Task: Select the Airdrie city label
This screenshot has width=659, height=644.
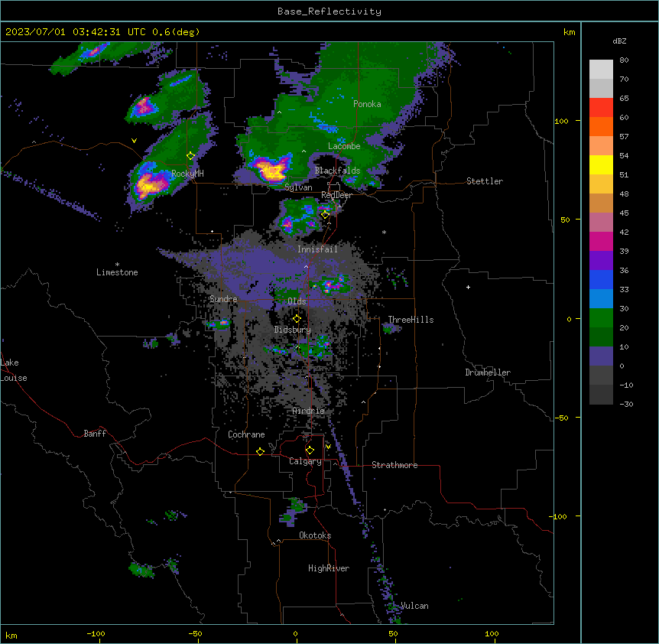Action: 308,411
